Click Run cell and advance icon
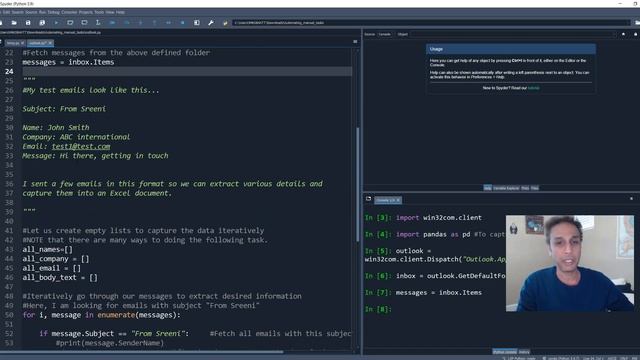640x360 pixels. click(84, 23)
